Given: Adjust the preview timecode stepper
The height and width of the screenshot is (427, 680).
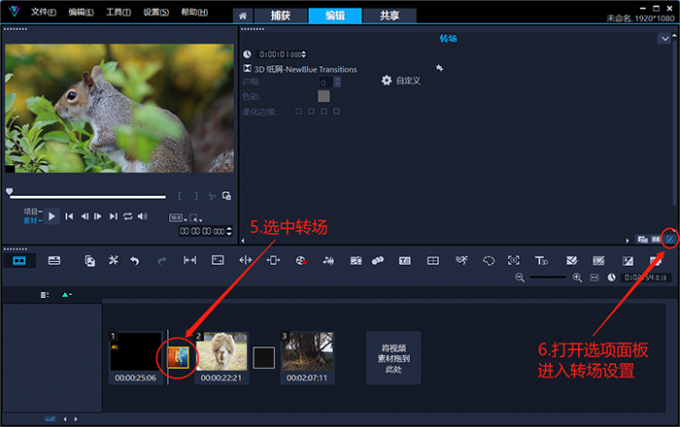Looking at the screenshot, I should tap(229, 231).
